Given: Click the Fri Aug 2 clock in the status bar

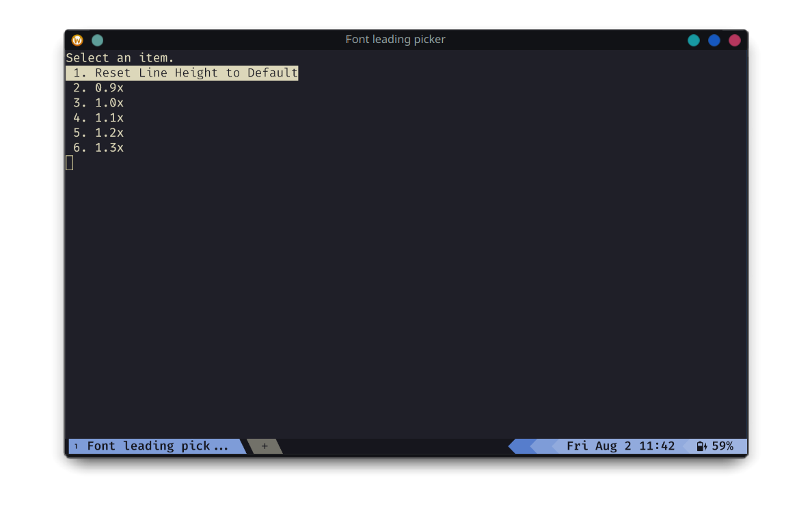Looking at the screenshot, I should point(621,446).
